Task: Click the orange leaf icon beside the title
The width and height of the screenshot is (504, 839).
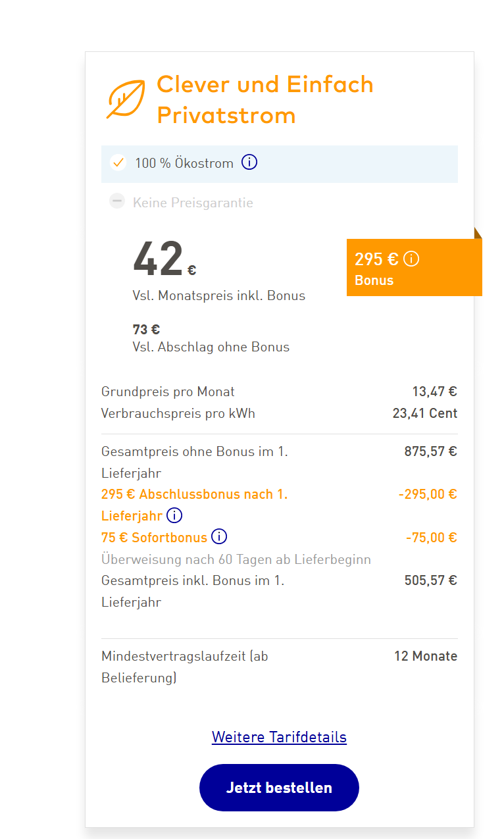Action: pos(126,99)
